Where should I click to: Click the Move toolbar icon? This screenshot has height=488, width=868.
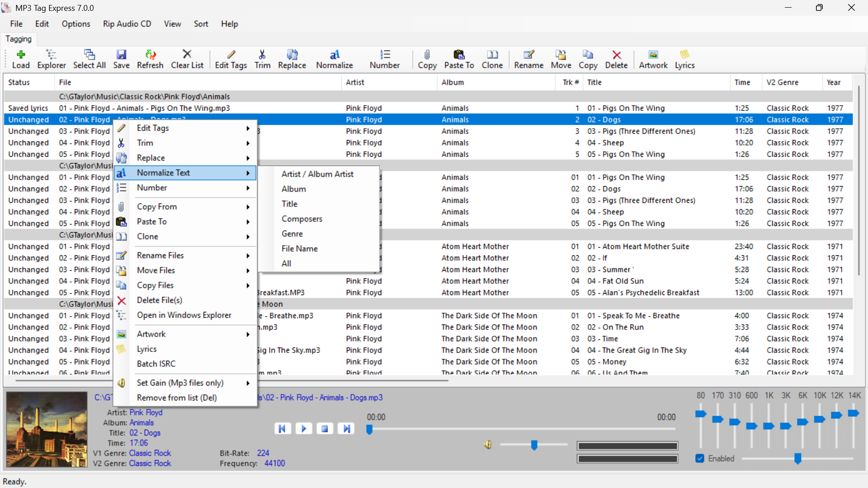tap(561, 59)
